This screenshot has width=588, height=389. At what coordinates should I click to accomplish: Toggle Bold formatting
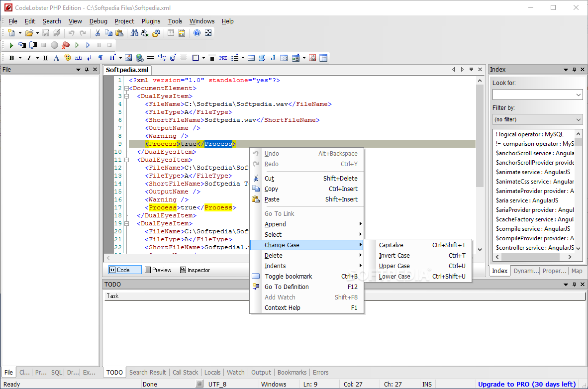coord(11,58)
